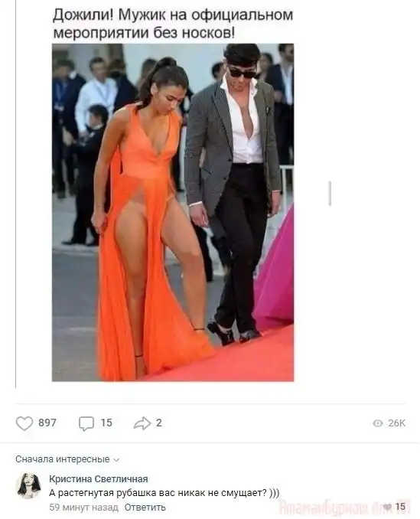Open comment permalink «59 минут назад»
This screenshot has width=420, height=519.
pos(83,507)
